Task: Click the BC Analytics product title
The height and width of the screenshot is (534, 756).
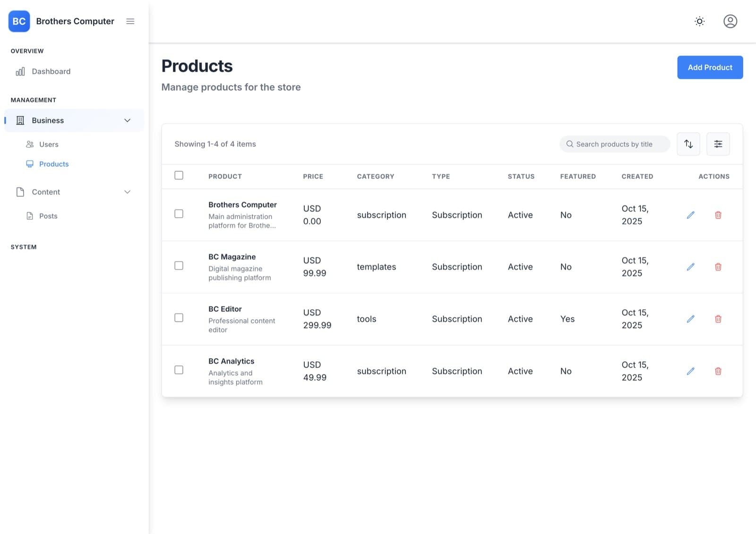Action: (x=231, y=361)
